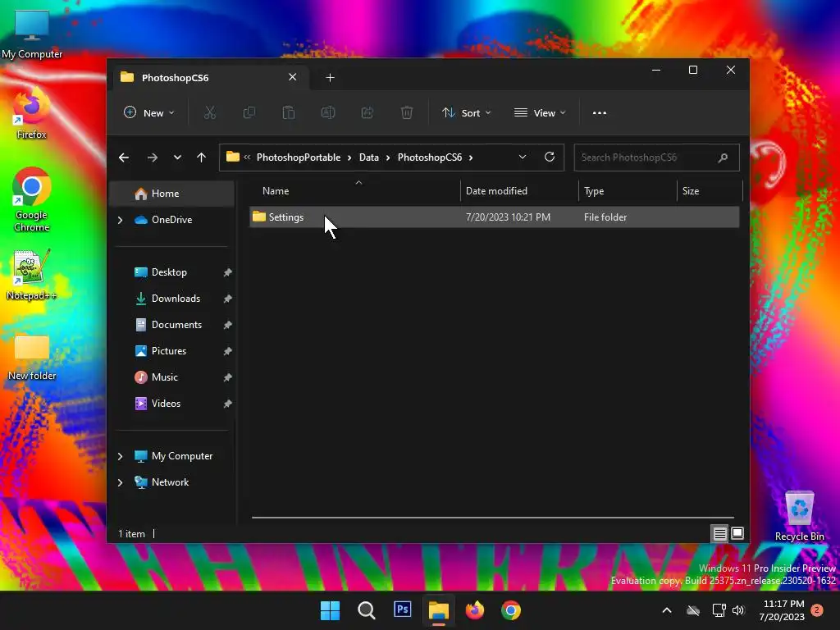This screenshot has width=840, height=630.
Task: Show hidden system tray icons
Action: [x=667, y=610]
